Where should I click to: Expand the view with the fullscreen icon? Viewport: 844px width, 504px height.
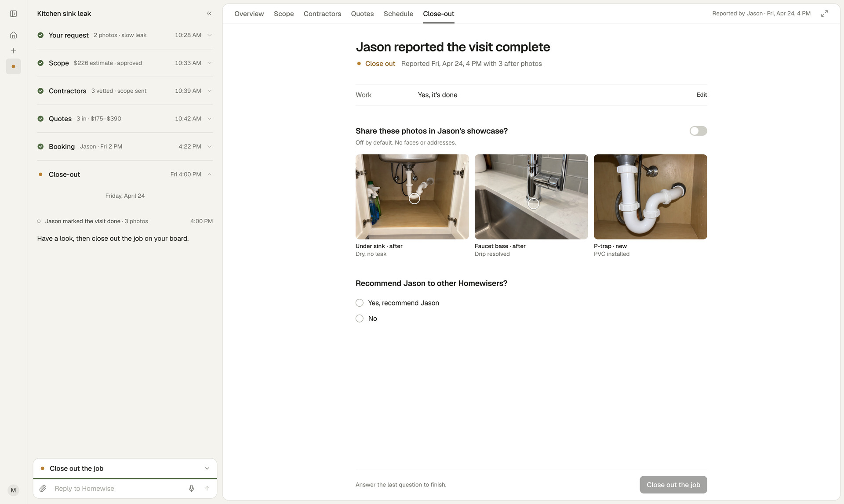click(x=824, y=14)
